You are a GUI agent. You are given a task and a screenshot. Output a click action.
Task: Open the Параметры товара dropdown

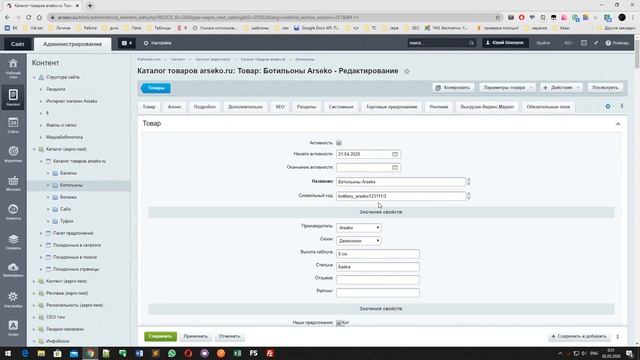[507, 87]
